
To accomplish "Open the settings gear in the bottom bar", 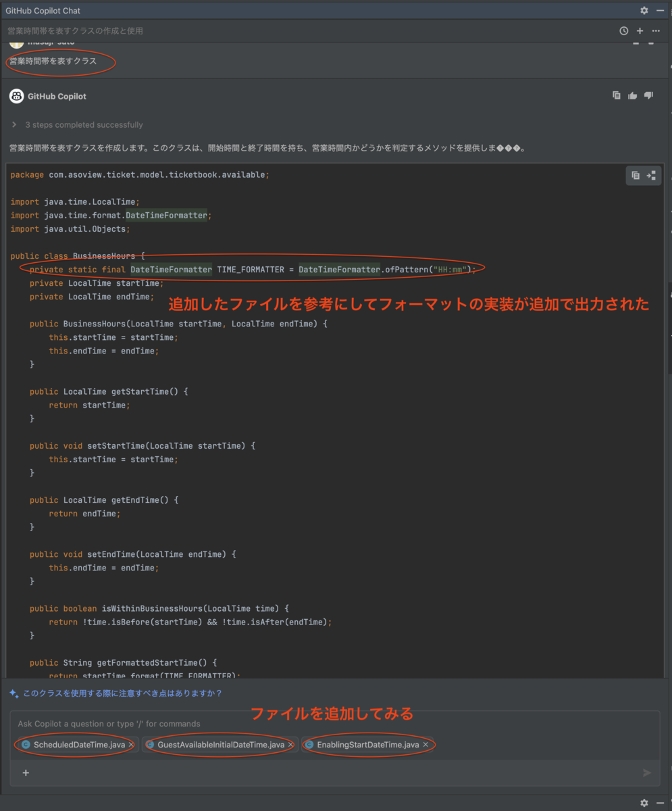I will [644, 803].
